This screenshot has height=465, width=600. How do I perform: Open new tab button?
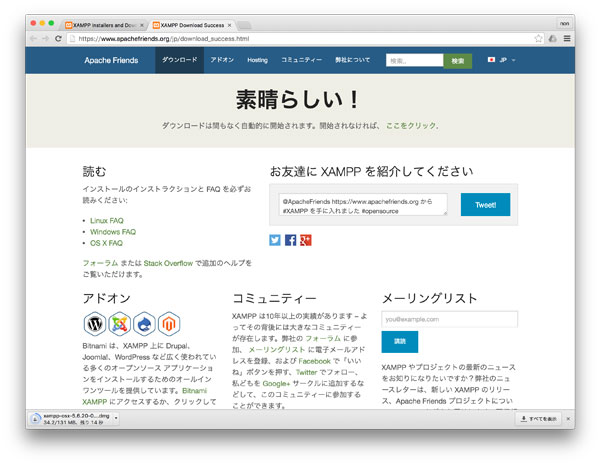pos(244,26)
